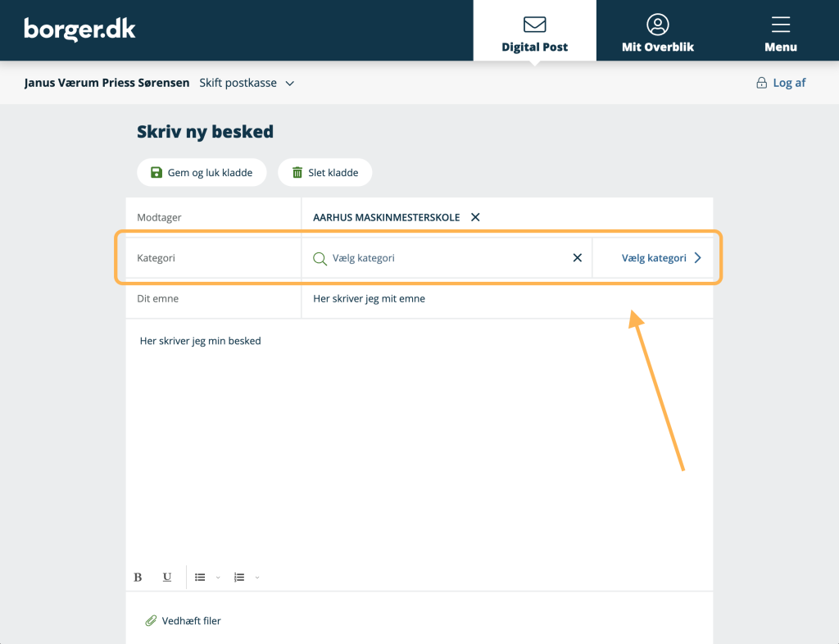Click the borger.dk logo

click(x=79, y=29)
